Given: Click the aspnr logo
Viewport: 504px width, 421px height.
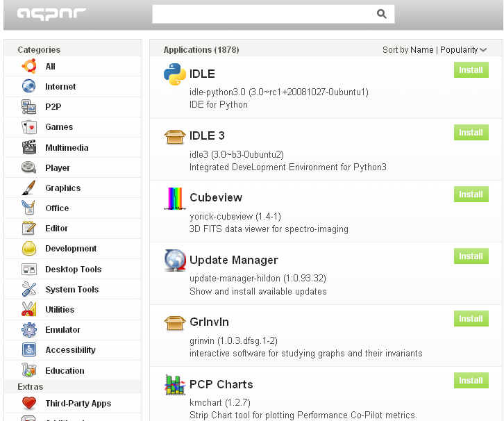Looking at the screenshot, I should click(x=51, y=14).
